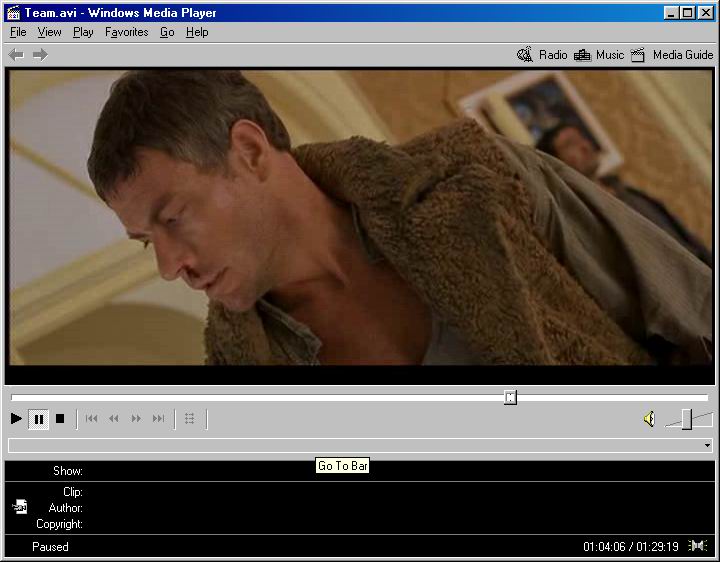
Task: Click the Play button
Action: [x=17, y=419]
